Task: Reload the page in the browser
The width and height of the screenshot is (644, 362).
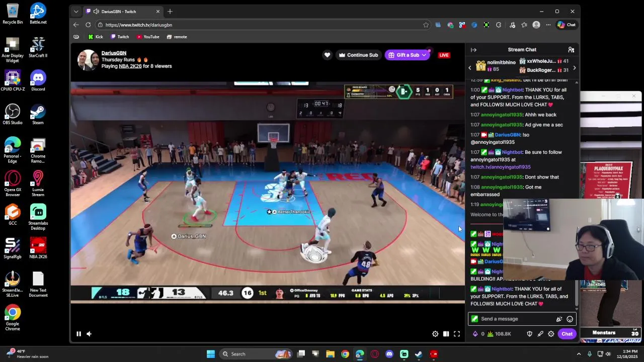Action: [x=88, y=25]
